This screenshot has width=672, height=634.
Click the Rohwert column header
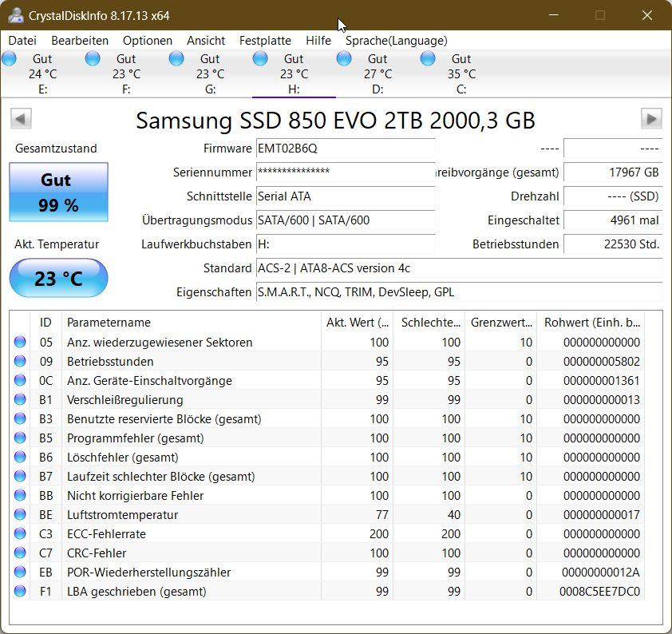(591, 323)
